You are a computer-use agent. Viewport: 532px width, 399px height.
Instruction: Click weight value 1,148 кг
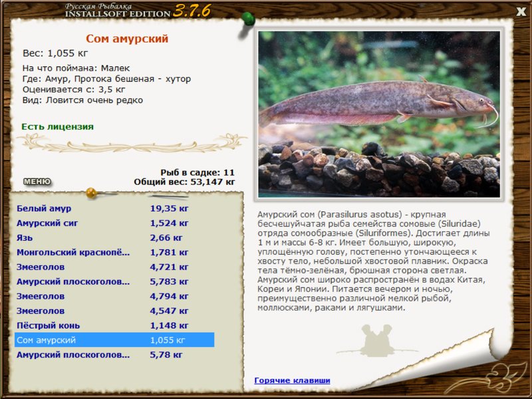(x=169, y=325)
